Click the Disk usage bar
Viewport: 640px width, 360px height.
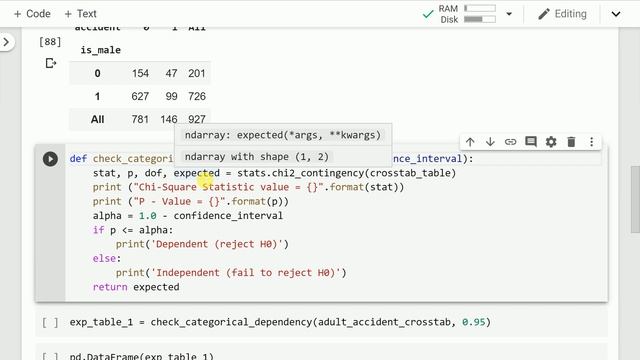(x=480, y=19)
